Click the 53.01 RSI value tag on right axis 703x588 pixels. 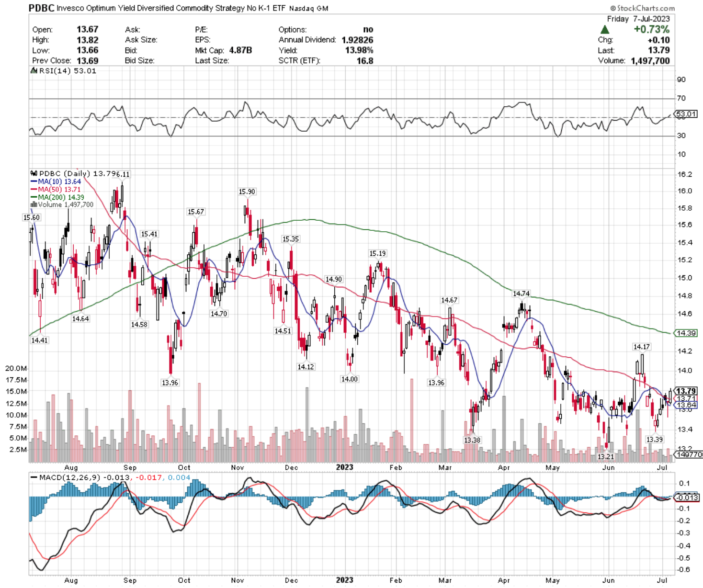pos(686,114)
